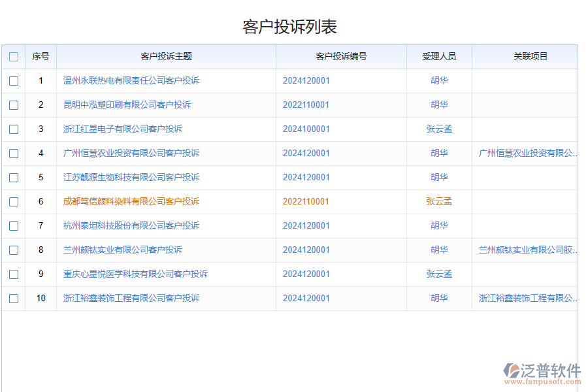Click the 客户投诉主题 column header

tap(167, 57)
